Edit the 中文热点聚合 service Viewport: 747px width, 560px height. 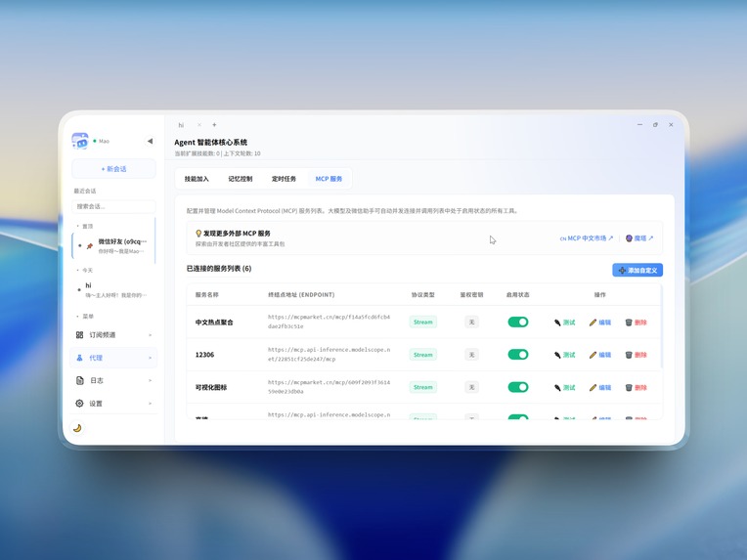(600, 323)
